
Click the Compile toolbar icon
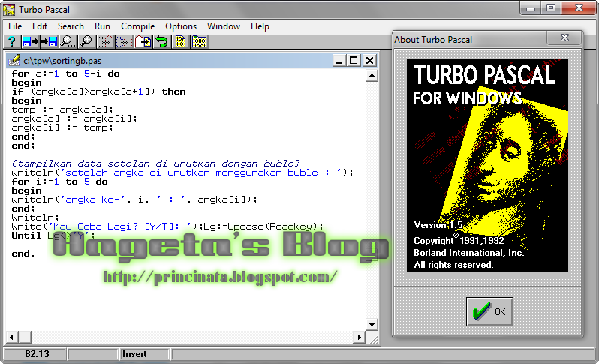180,41
